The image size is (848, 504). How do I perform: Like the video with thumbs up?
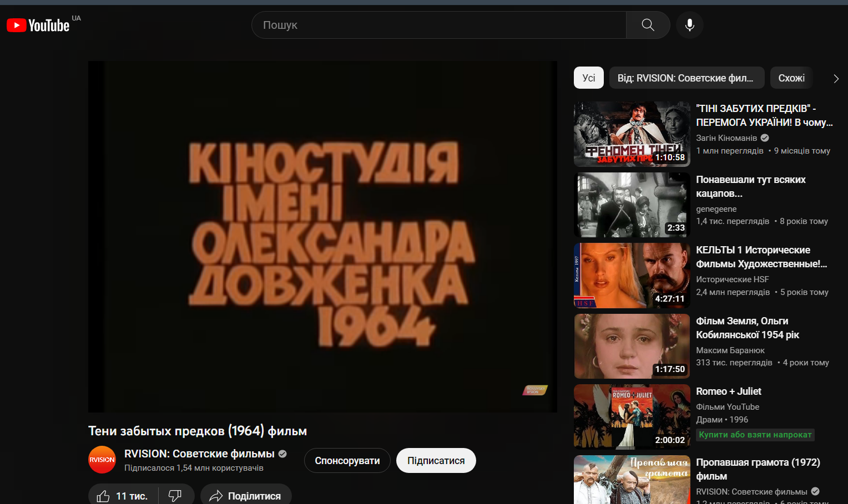(123, 496)
